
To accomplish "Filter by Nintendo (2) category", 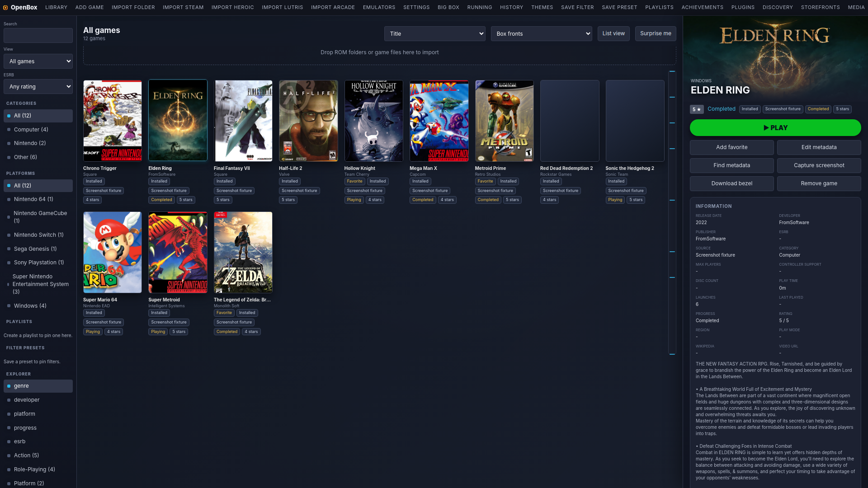I will (x=38, y=143).
